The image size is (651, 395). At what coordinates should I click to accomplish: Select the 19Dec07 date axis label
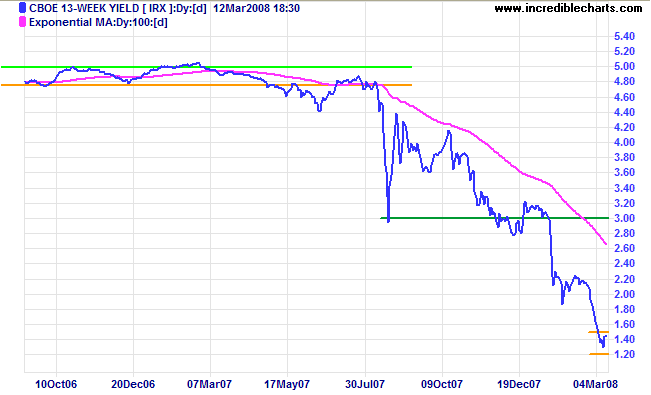click(x=519, y=384)
